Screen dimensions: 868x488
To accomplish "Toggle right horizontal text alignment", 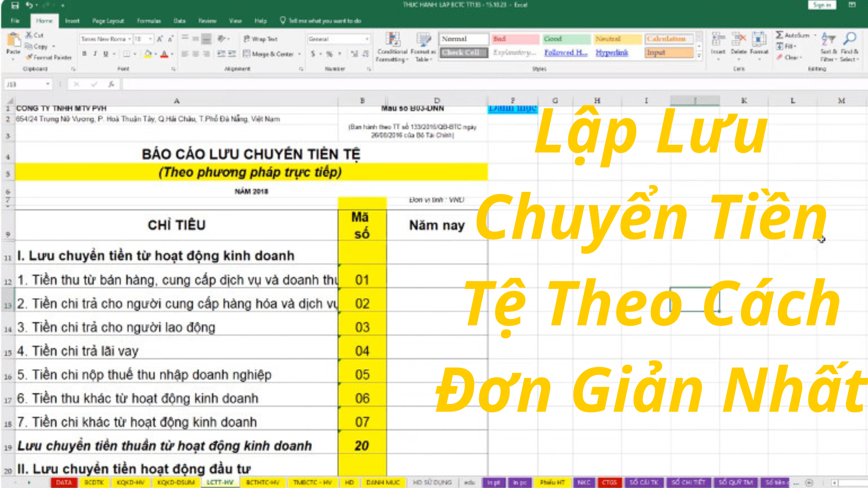I will point(206,54).
